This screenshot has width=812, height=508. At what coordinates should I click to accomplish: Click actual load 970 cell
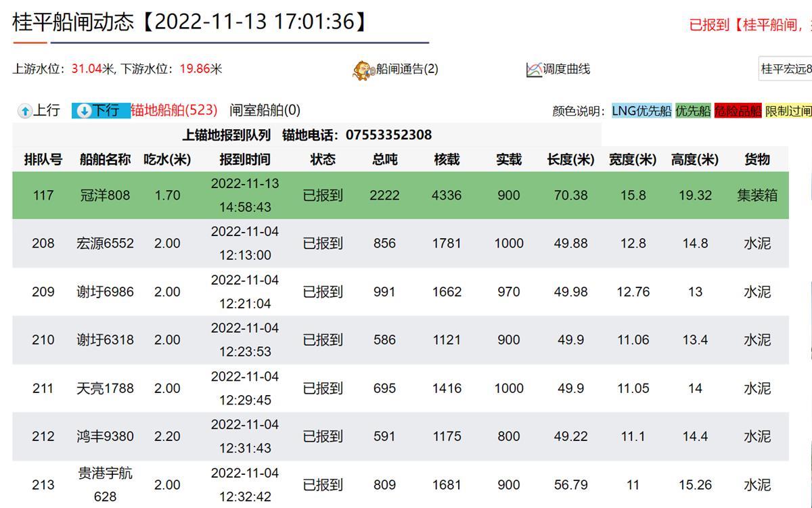(509, 292)
